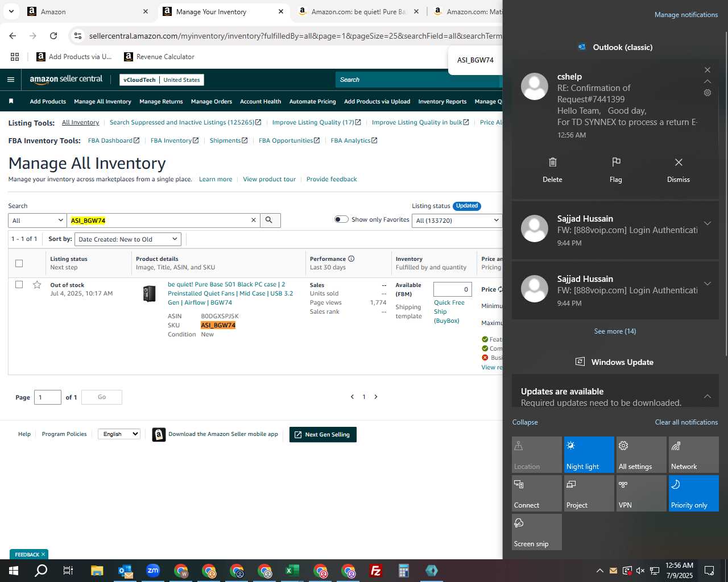Open the Seller Central hamburger menu
This screenshot has width=728, height=582.
click(11, 80)
